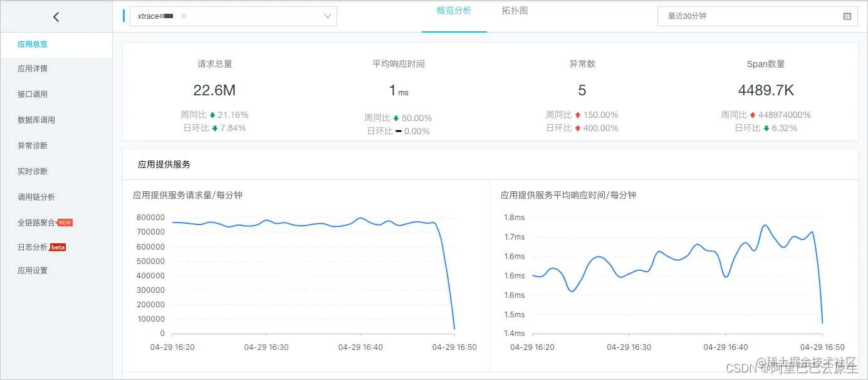This screenshot has width=868, height=380.
Task: Click 周同比 21.16% under 请求总量
Action: tap(214, 115)
